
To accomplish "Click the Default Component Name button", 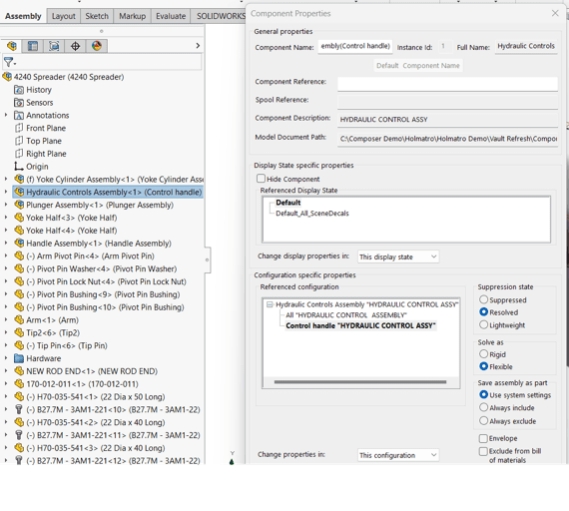I will [x=418, y=66].
